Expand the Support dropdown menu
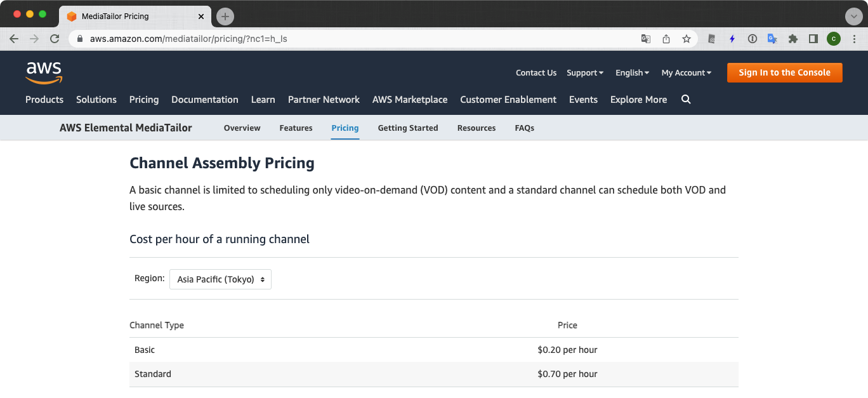Image resolution: width=868 pixels, height=398 pixels. click(585, 73)
